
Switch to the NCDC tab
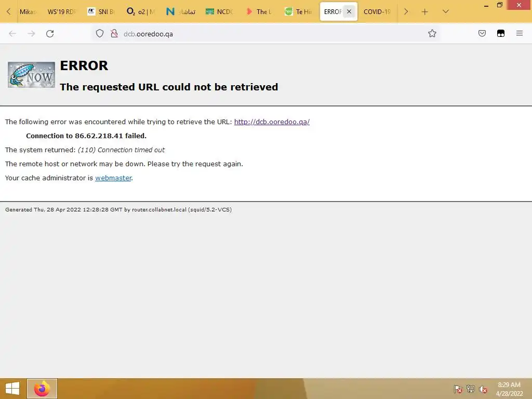[220, 12]
